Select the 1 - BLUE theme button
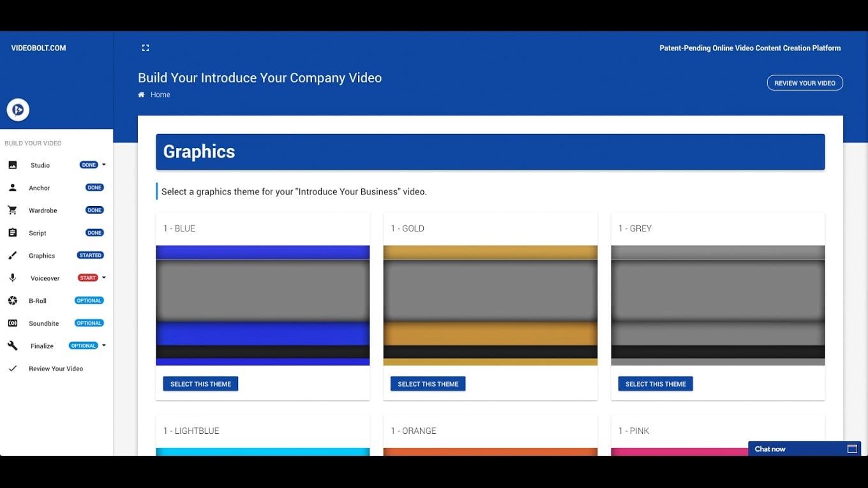This screenshot has height=488, width=868. click(x=200, y=384)
